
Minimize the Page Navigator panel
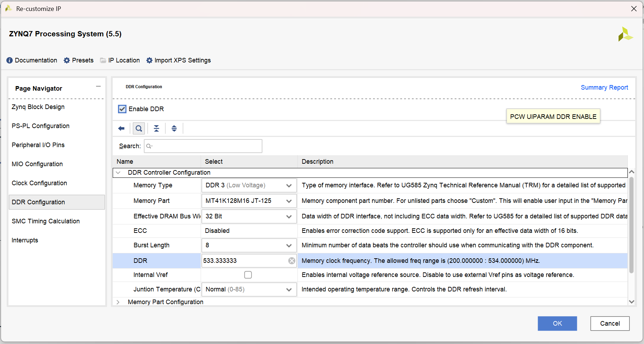(98, 86)
